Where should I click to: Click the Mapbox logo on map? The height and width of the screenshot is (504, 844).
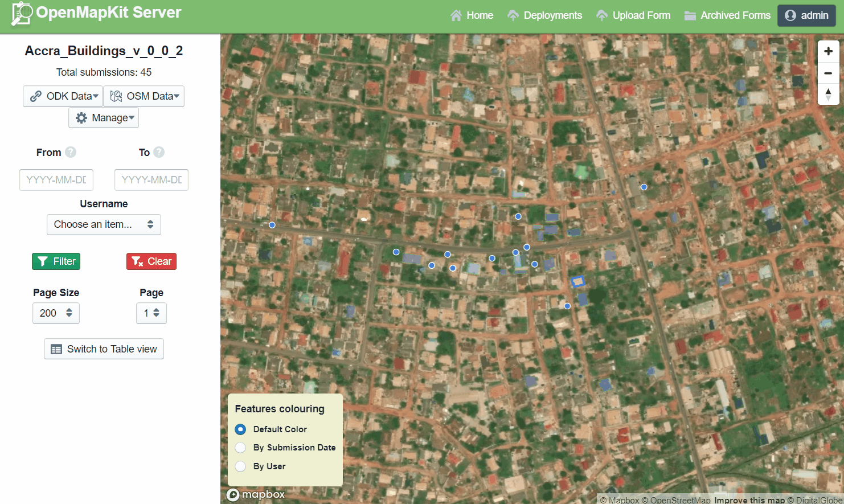coord(256,494)
